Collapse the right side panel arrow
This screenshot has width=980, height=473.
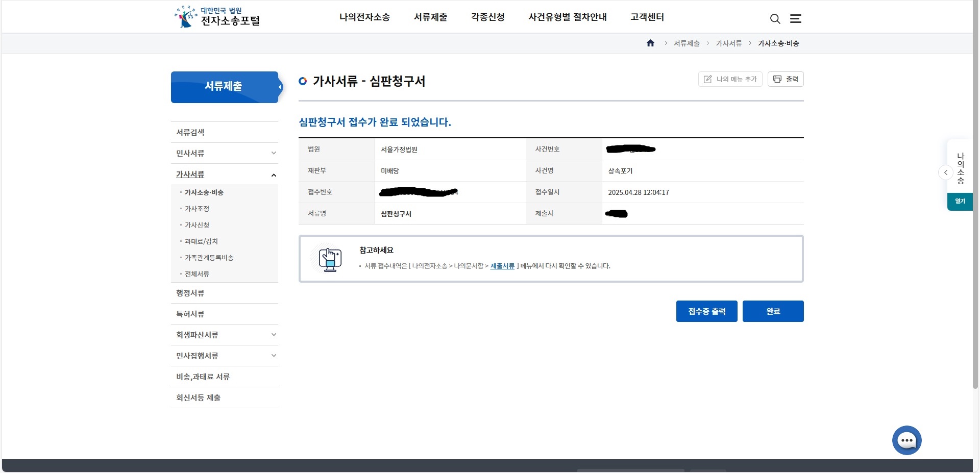tap(945, 173)
